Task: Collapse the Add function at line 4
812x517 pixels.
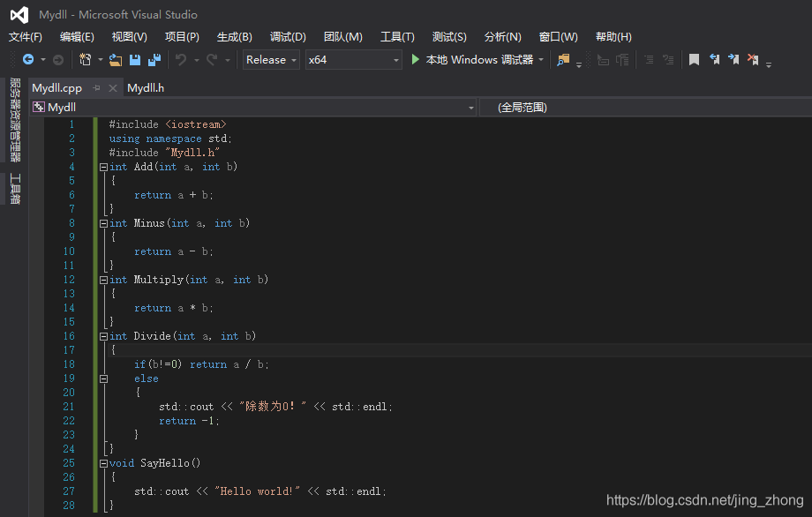Action: point(103,167)
